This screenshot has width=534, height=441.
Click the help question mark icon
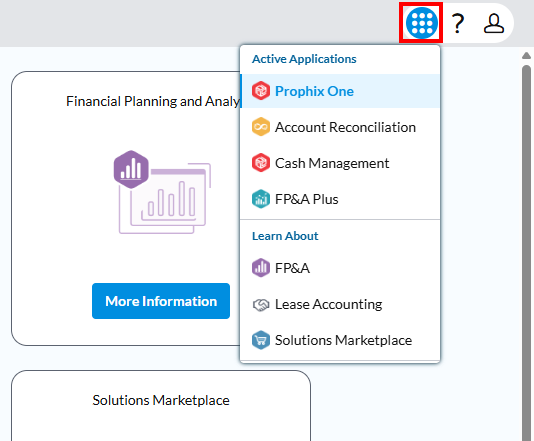point(458,23)
